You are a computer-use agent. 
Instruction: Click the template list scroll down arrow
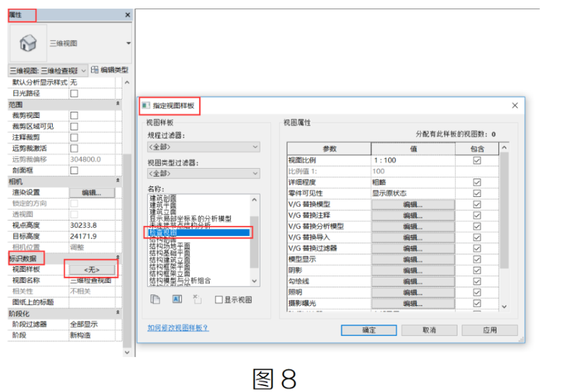click(x=254, y=281)
